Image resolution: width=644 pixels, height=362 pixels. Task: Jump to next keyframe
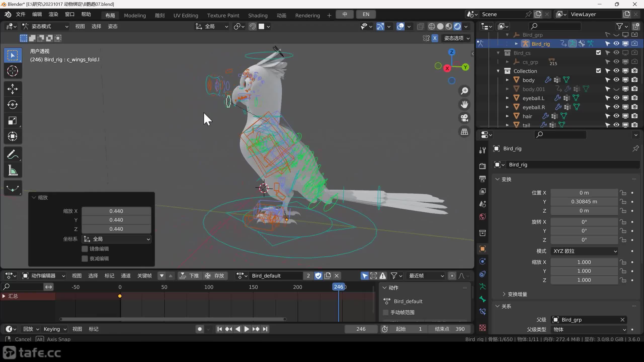point(256,329)
